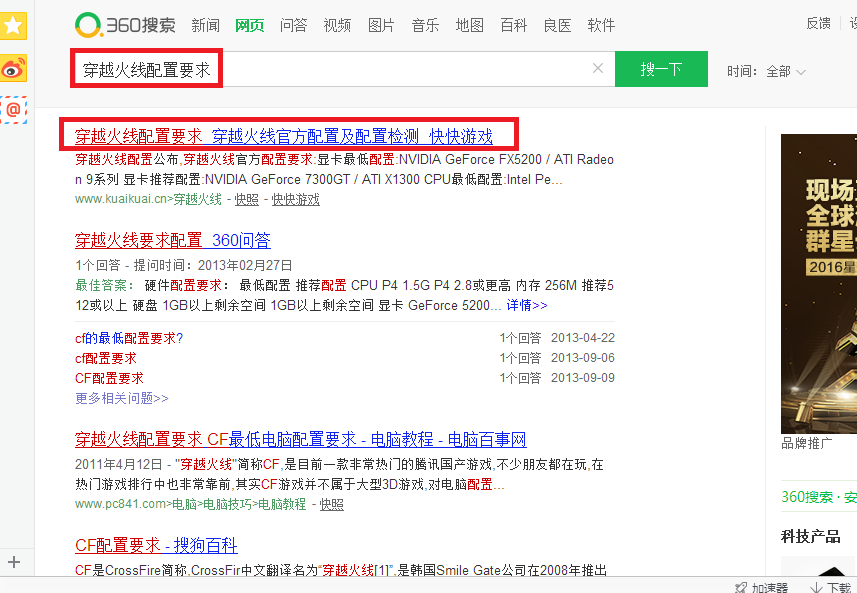Screen dimensions: 857x593
Task: Select the 网页 tab
Action: pyautogui.click(x=250, y=25)
